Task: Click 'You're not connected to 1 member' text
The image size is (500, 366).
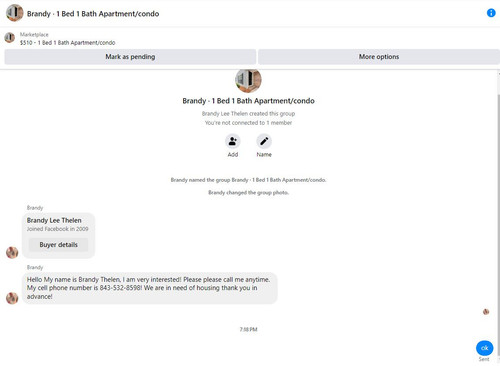Action: coord(248,123)
